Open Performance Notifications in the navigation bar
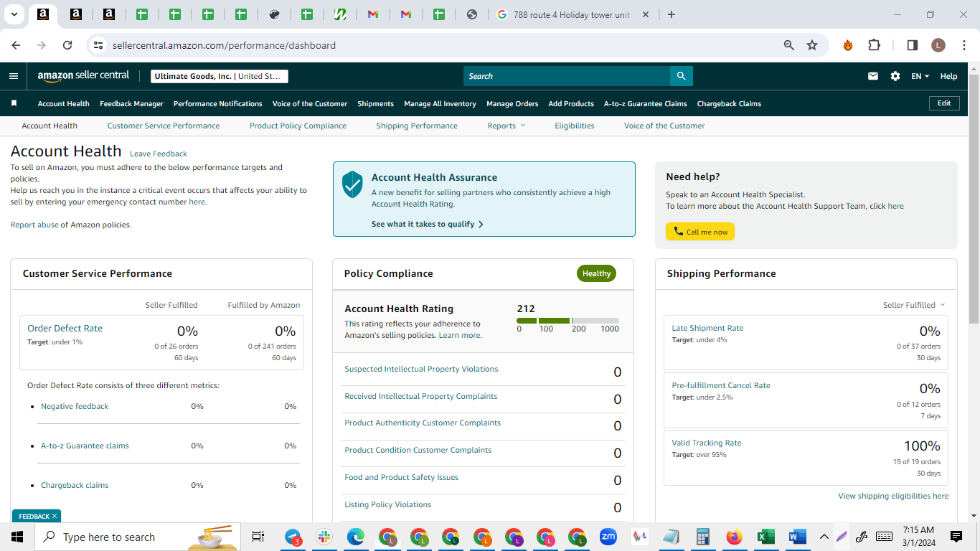980x551 pixels. click(x=218, y=103)
